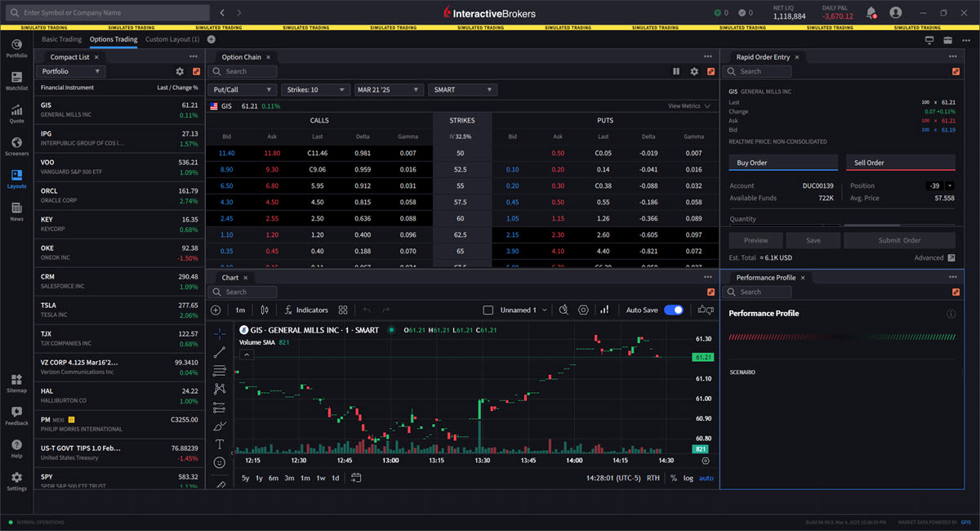The height and width of the screenshot is (531, 980).
Task: Click the Performance Profile info icon
Action: 951,314
